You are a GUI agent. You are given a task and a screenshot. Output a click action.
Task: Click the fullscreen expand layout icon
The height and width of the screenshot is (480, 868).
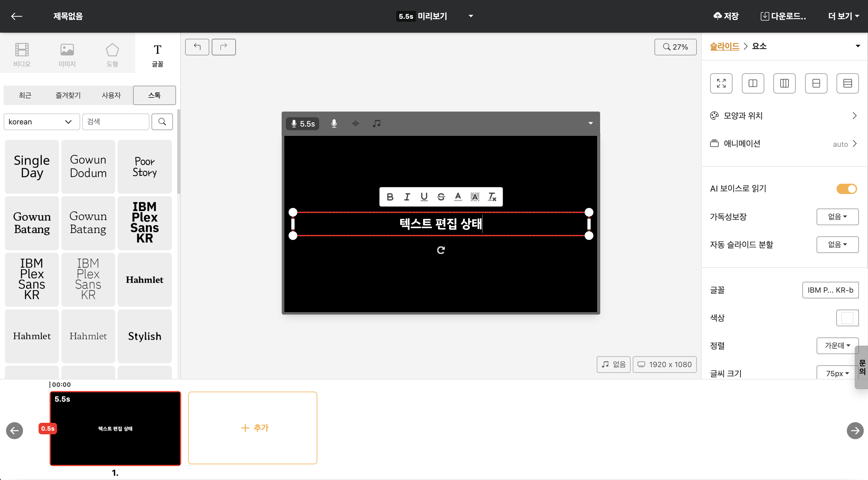pos(721,83)
